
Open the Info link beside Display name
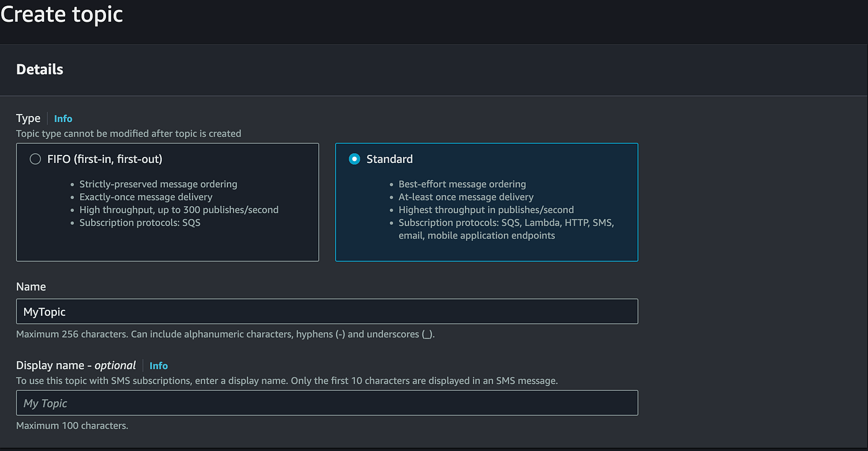pos(159,366)
